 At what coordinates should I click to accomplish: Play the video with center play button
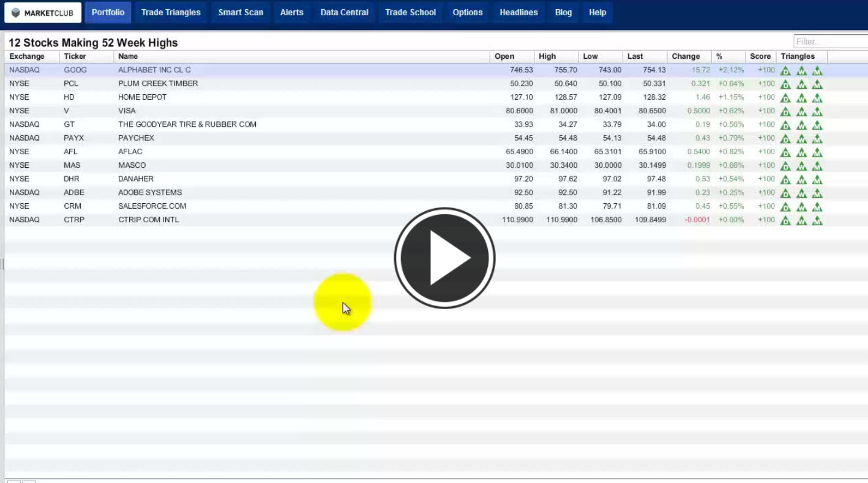tap(444, 258)
